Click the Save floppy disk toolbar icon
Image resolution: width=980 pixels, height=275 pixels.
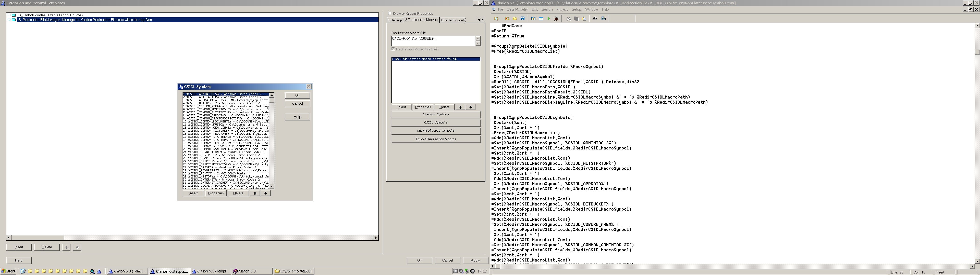(x=523, y=19)
